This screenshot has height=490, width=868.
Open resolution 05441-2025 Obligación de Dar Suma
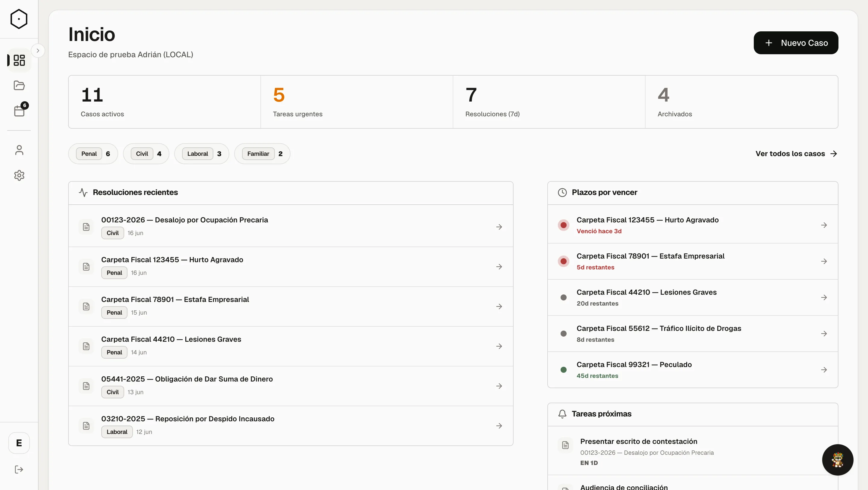pos(291,386)
